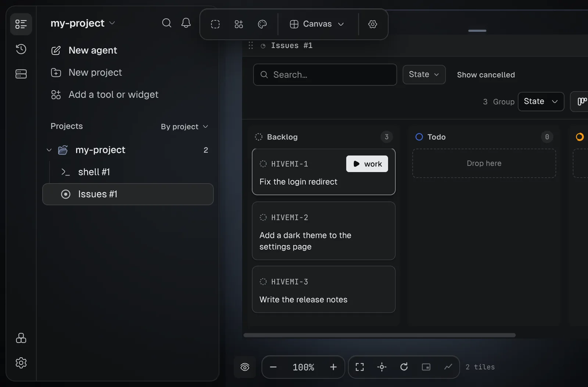Toggle the minimap icon in bottom toolbar
This screenshot has width=588, height=387.
(x=426, y=367)
